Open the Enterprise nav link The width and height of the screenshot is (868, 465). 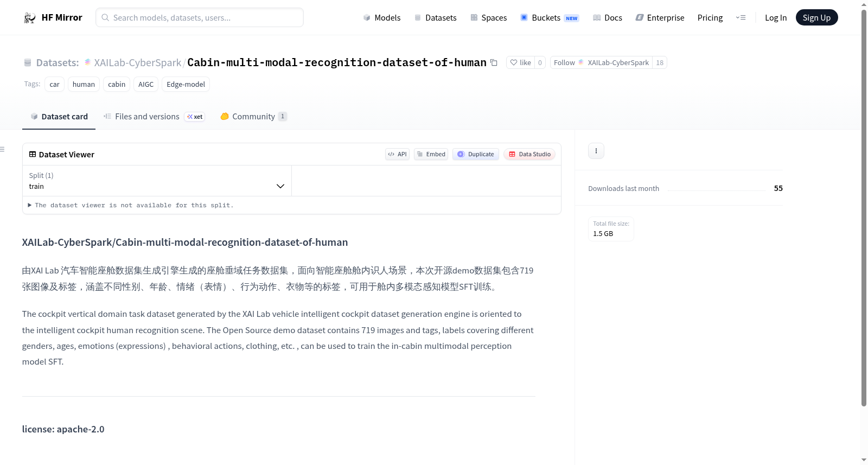(x=660, y=17)
